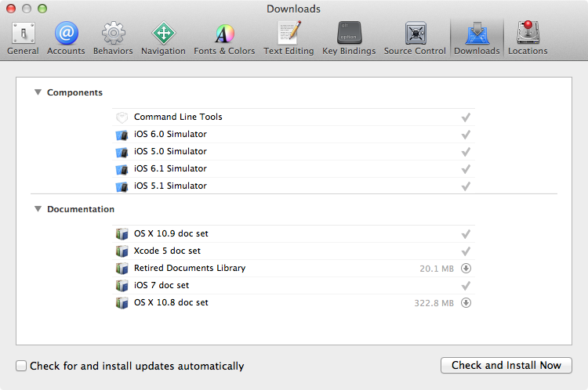Click the OS X 10.9 doc set icon

point(122,234)
